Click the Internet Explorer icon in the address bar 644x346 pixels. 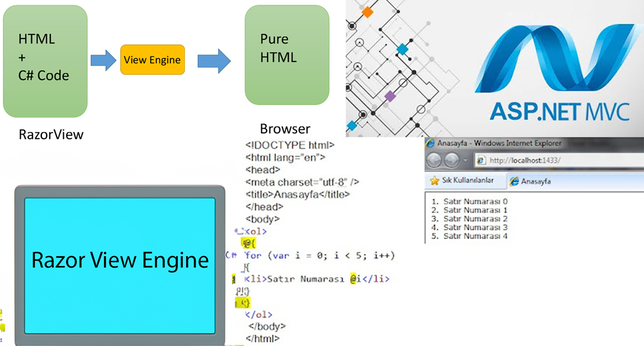tap(481, 160)
